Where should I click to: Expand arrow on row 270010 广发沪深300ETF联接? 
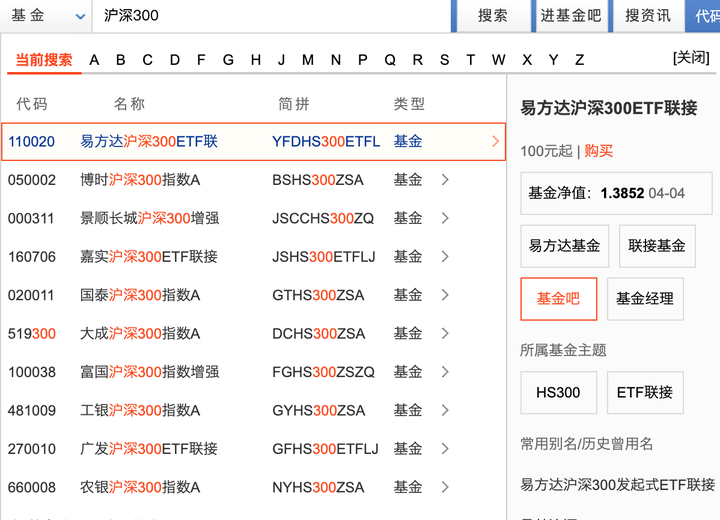point(445,449)
